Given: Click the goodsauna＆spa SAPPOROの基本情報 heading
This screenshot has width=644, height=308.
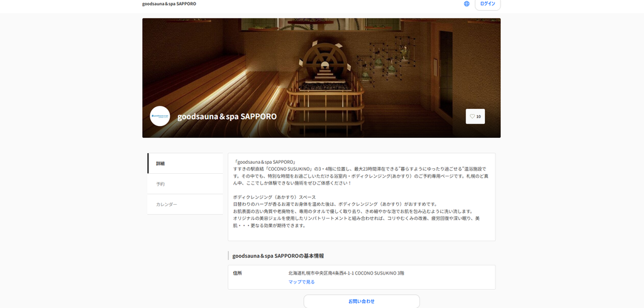Looking at the screenshot, I should pyautogui.click(x=278, y=256).
